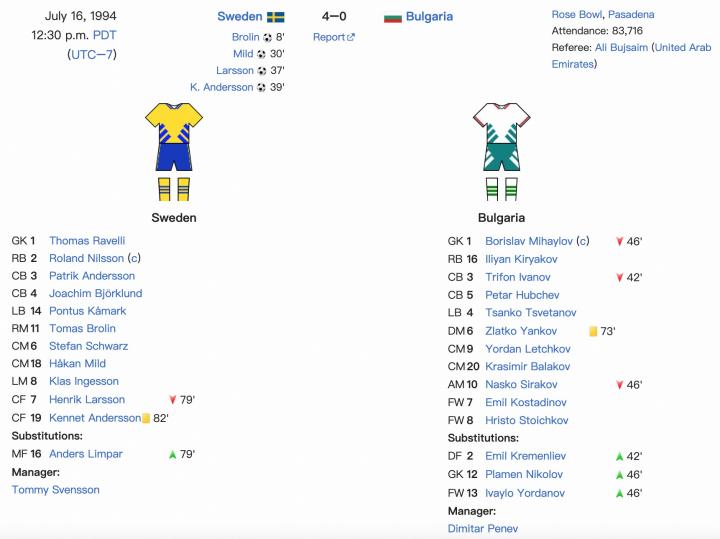Click the Bulgaria white-green kit image
The height and width of the screenshot is (539, 720).
click(x=501, y=152)
